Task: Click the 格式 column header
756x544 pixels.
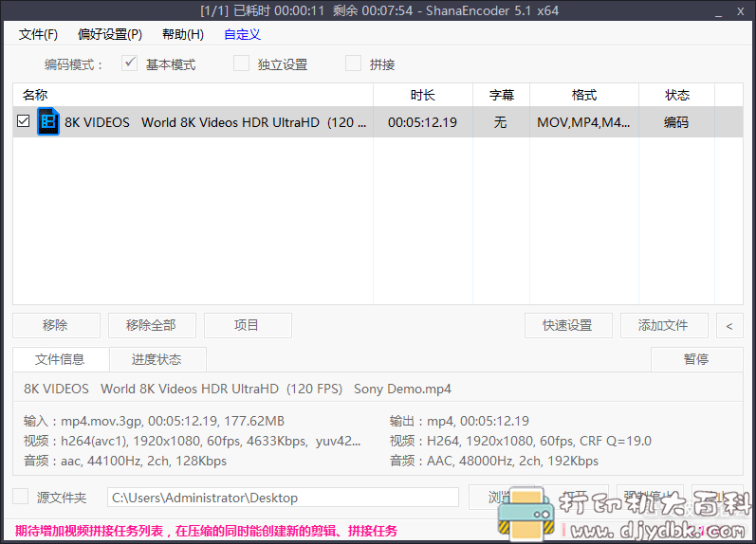Action: (584, 95)
